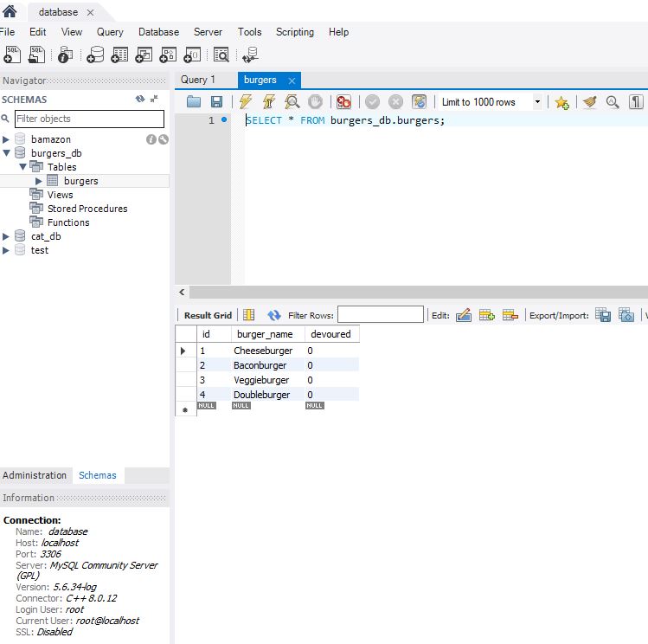
Task: Refresh schemas list icon
Action: pyautogui.click(x=140, y=99)
